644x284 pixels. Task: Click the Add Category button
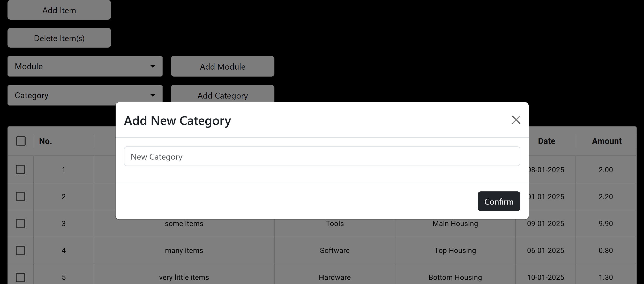coord(223,94)
